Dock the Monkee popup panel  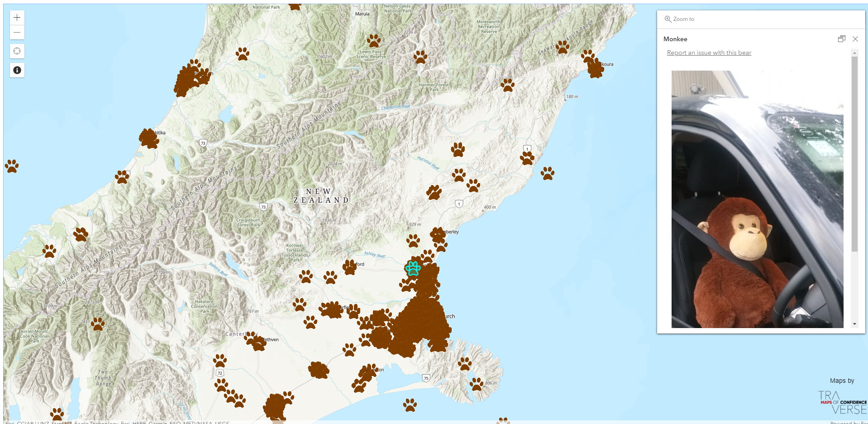841,39
